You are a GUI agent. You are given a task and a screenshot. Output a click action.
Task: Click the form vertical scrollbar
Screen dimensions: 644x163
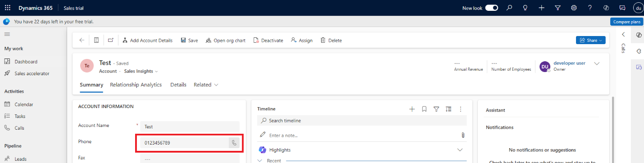612,130
